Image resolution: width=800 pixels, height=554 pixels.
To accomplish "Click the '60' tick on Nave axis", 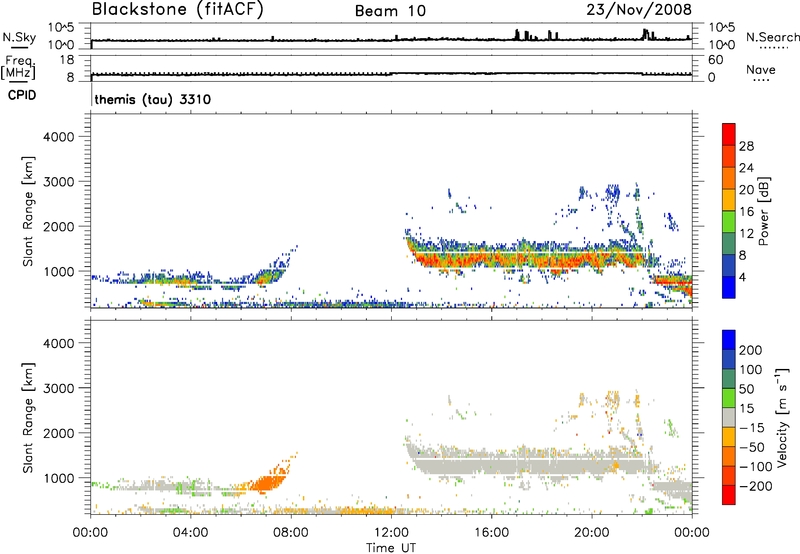I will pos(716,60).
